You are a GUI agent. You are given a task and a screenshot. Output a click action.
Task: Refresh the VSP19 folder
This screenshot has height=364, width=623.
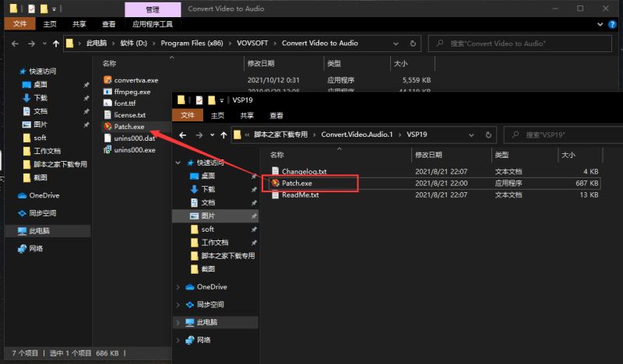click(488, 135)
